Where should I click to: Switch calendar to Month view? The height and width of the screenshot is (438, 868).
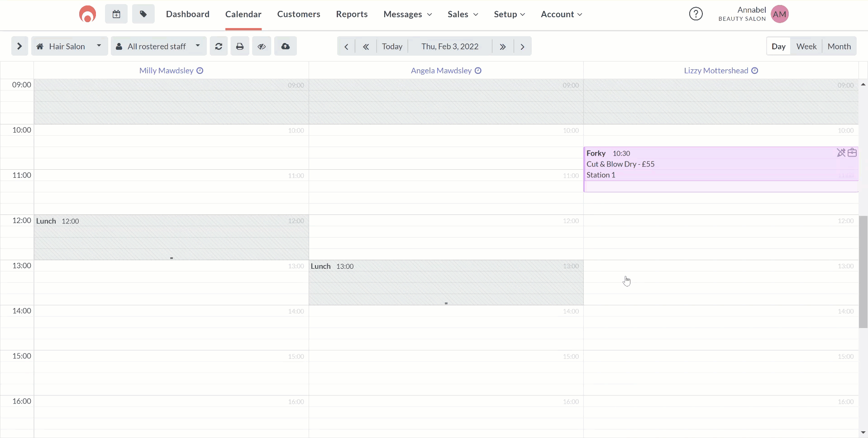[839, 46]
